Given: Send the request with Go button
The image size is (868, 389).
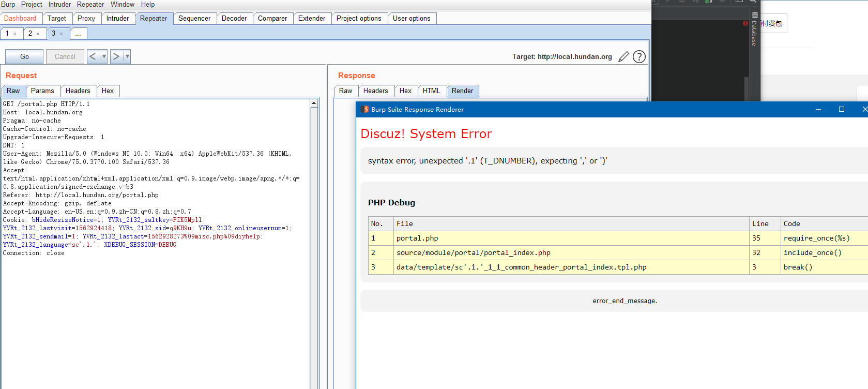Looking at the screenshot, I should coord(24,56).
